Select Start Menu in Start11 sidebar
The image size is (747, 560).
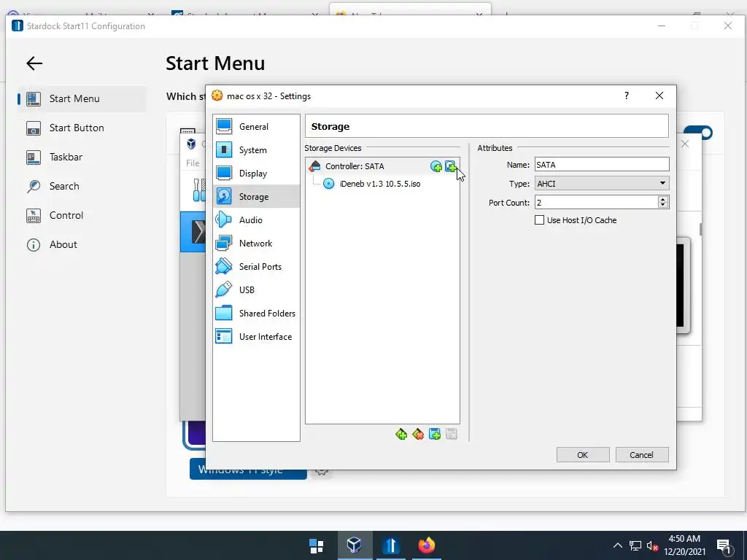(82, 98)
